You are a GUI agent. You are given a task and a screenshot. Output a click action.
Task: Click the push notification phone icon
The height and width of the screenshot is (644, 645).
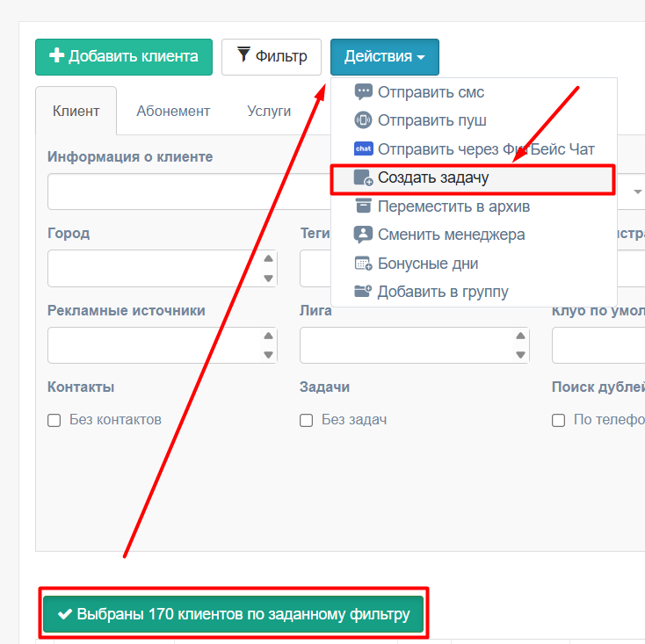363,120
